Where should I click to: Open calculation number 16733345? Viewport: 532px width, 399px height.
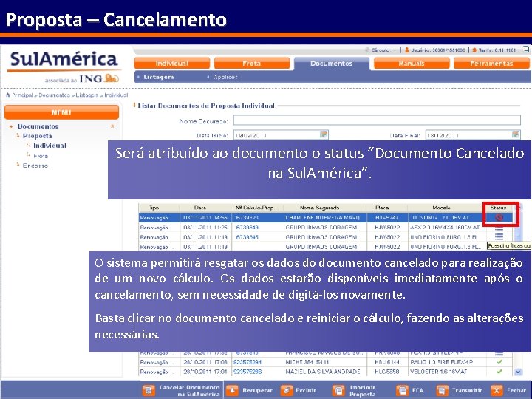(x=247, y=237)
